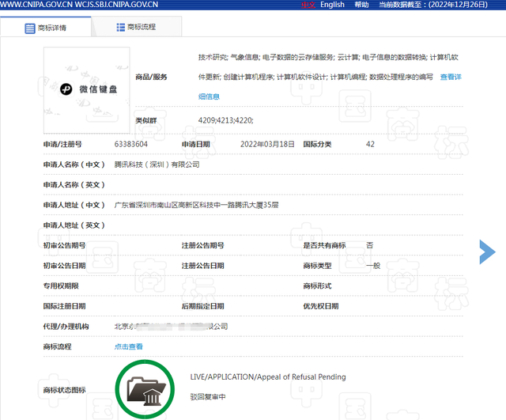Click the 商标流程 bullet-list icon

[x=121, y=27]
